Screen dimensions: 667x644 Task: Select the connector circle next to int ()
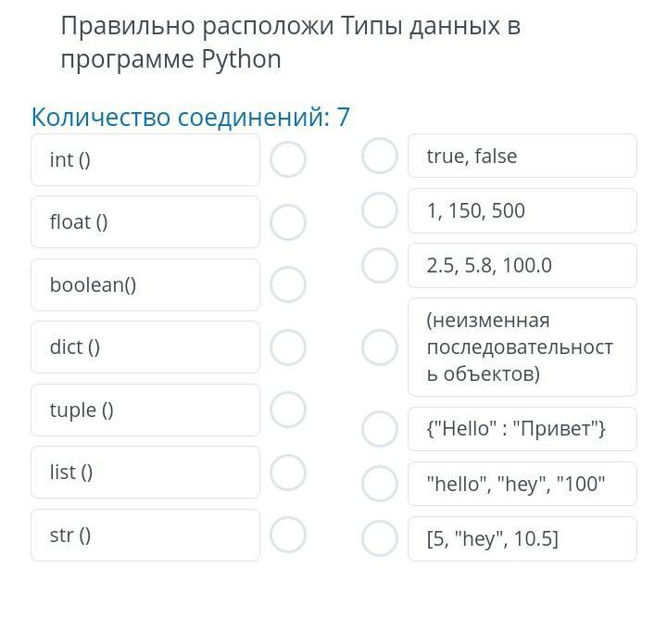pos(288,159)
